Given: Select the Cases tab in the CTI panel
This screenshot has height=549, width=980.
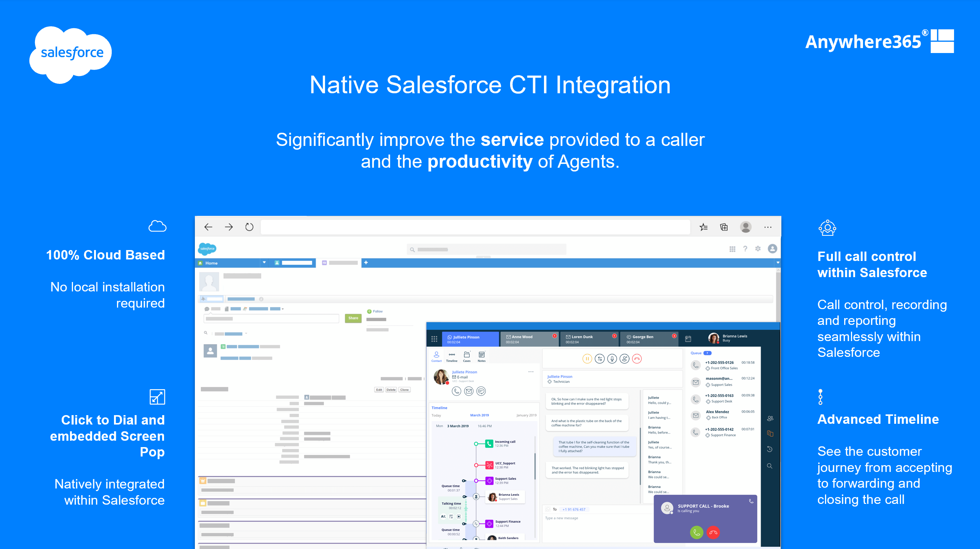Looking at the screenshot, I should (x=467, y=356).
